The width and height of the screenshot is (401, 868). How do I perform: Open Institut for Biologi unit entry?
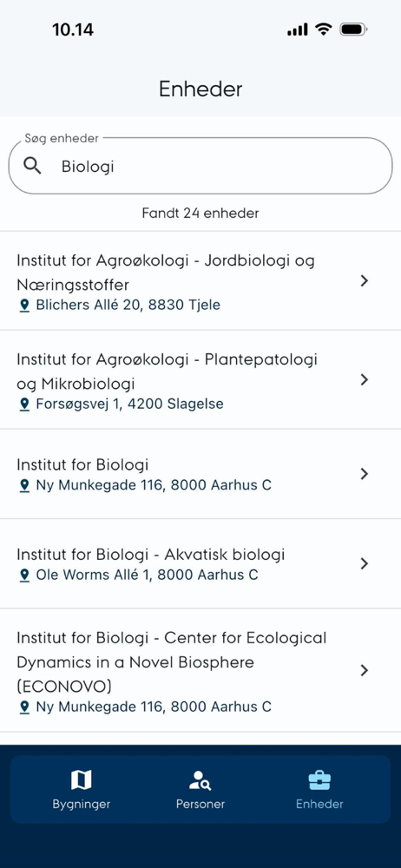click(x=200, y=475)
